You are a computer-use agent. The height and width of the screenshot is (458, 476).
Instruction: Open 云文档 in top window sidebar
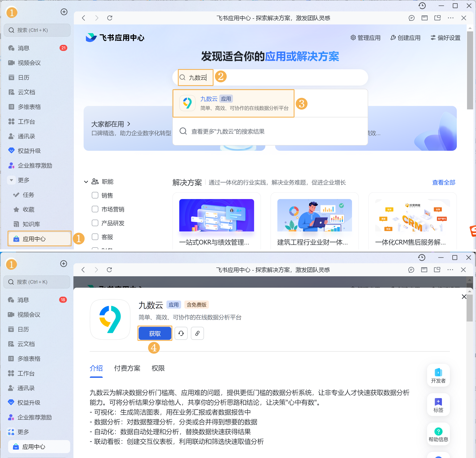coord(37,92)
